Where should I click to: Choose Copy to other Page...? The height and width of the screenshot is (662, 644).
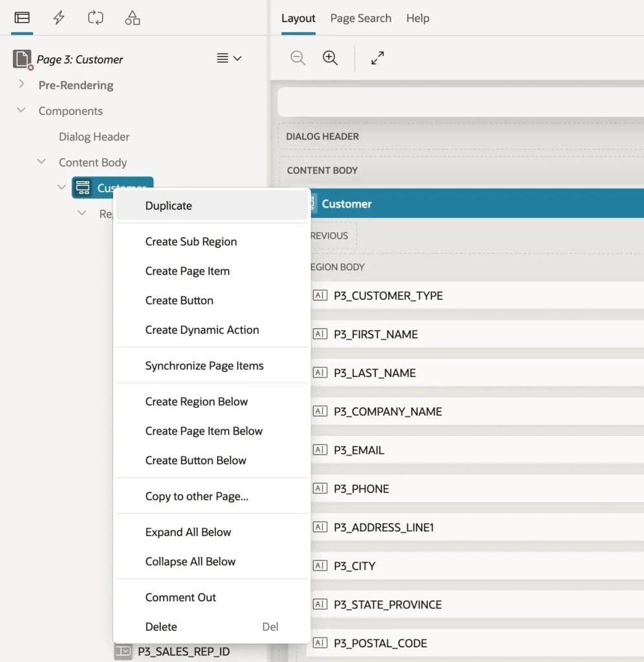[213, 496]
